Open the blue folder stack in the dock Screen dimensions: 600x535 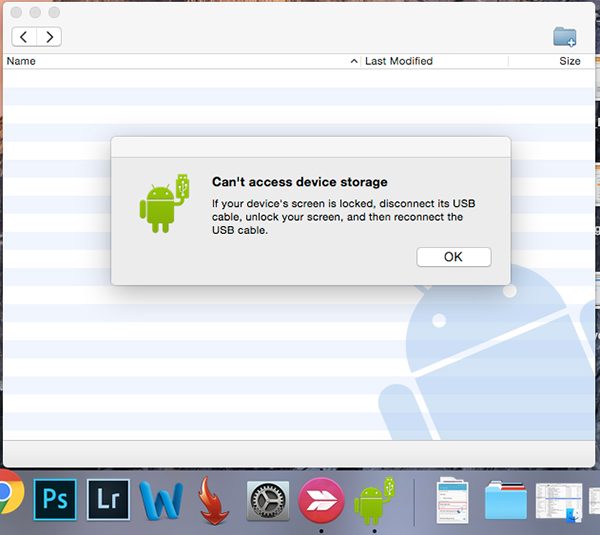click(505, 500)
